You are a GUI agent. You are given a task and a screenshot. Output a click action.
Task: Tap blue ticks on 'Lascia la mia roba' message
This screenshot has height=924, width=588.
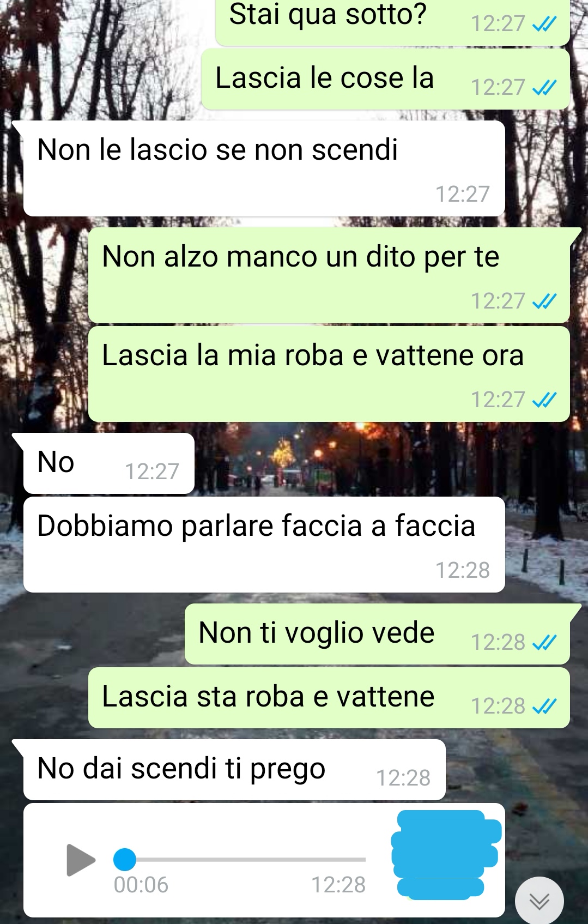tap(544, 400)
